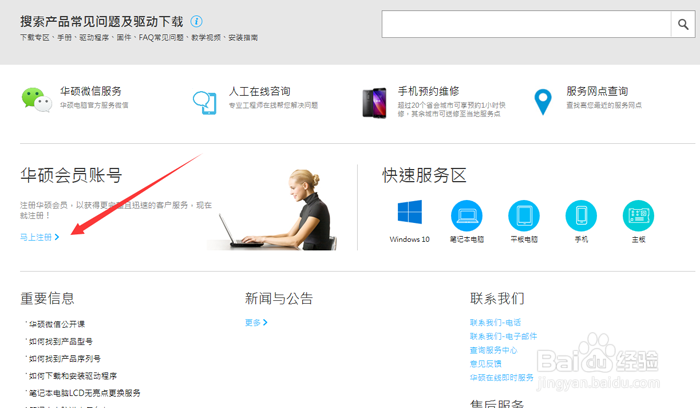
Task: Open 联系我们-电话 link
Action: [495, 322]
